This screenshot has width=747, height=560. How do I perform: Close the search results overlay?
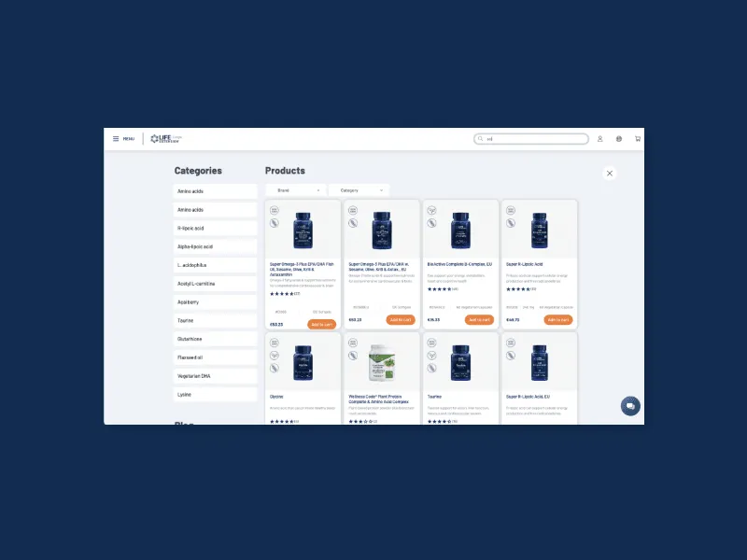[x=610, y=174]
